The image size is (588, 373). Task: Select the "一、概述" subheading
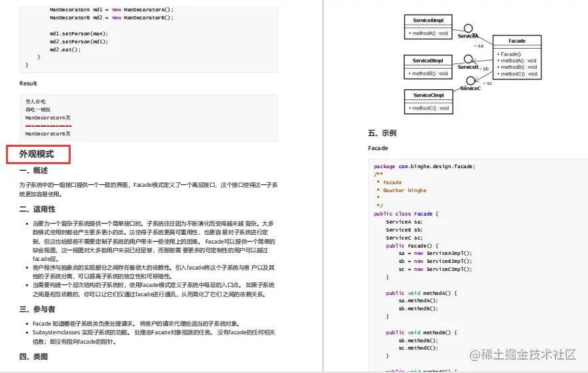(34, 171)
